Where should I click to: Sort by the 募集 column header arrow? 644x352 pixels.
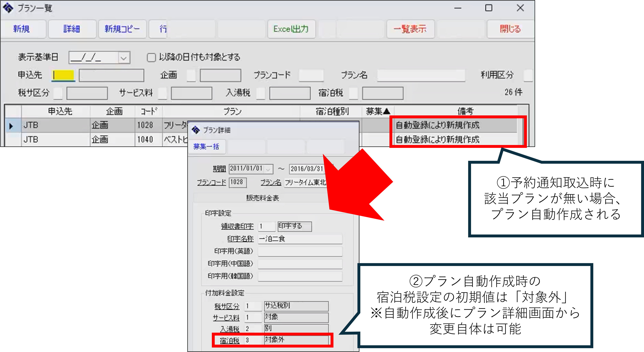[x=387, y=111]
